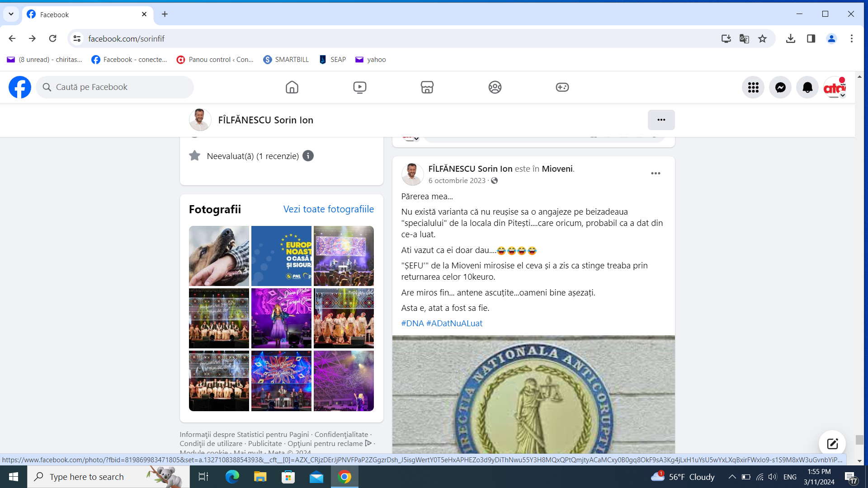Open the Facebook menu grid icon
Screen dimensions: 868x488
click(753, 88)
